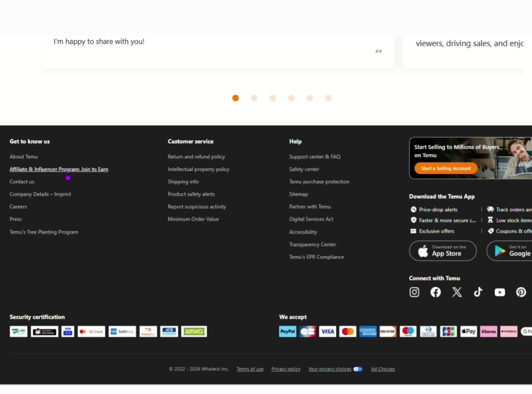
Task: Click the Klarna payment icon
Action: (x=489, y=331)
